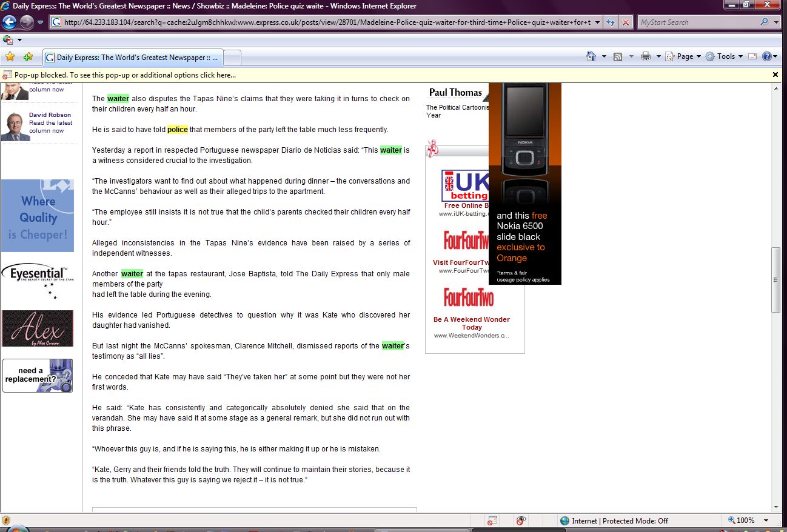Image resolution: width=787 pixels, height=532 pixels.
Task: Click inside the MyStart Search field
Action: tap(697, 22)
